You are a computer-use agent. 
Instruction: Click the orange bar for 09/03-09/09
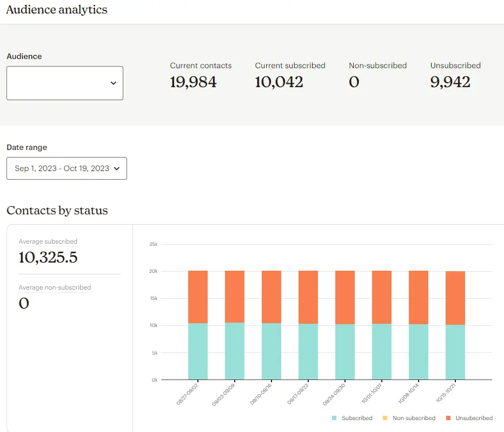click(x=234, y=297)
